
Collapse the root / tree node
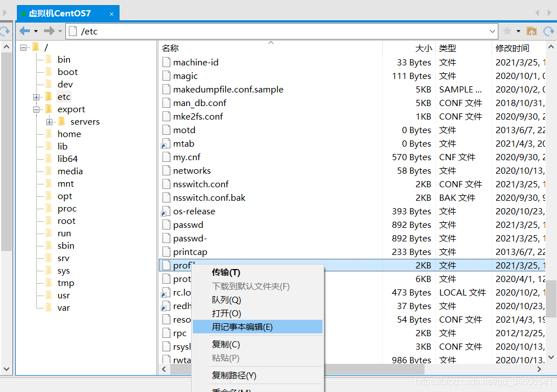24,47
